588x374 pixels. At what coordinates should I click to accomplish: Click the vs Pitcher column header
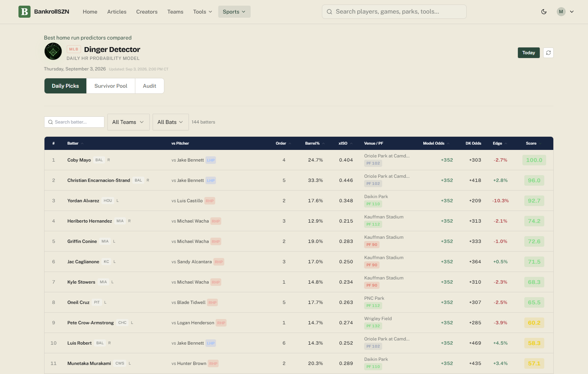(x=180, y=143)
